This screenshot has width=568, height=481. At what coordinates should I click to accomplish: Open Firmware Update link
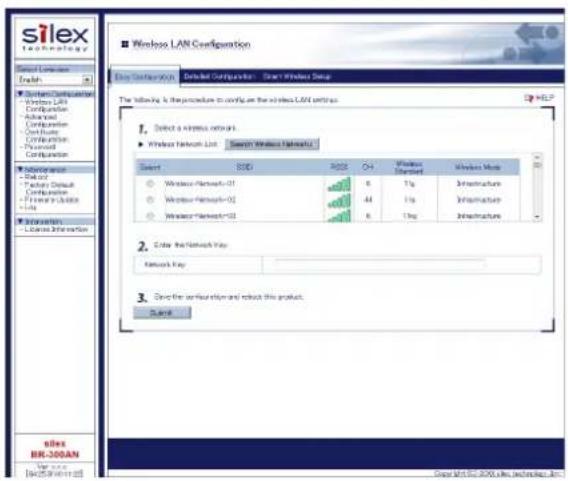(x=51, y=200)
